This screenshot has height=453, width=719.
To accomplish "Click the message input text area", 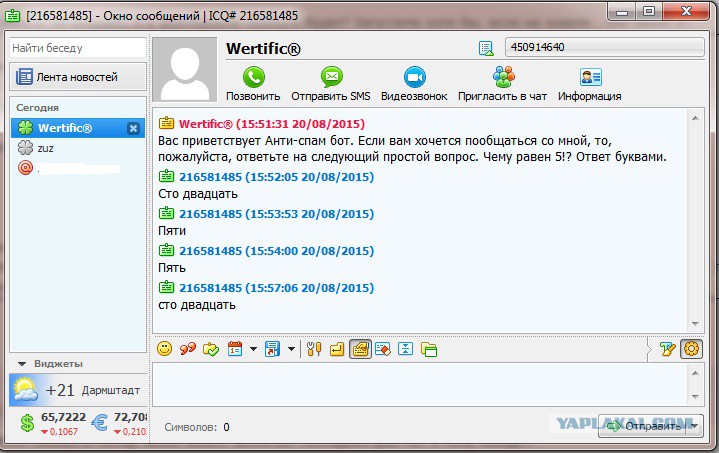I will click(420, 385).
